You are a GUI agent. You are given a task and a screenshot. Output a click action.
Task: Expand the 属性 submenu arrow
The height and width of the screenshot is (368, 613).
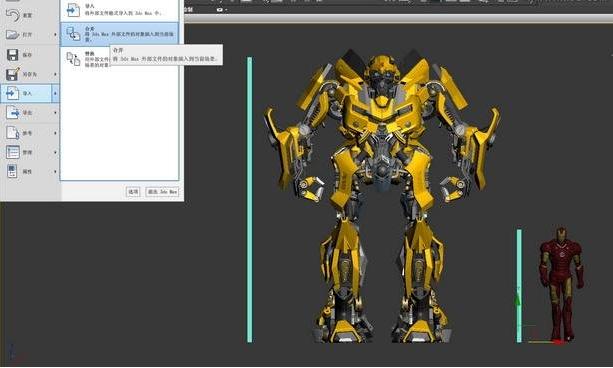tap(55, 171)
